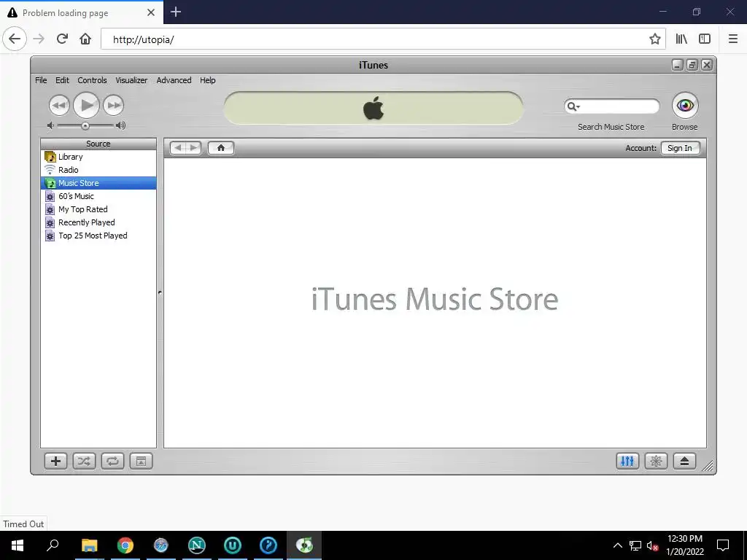Open the equalizer window
Screen dimensions: 747x560
(627, 461)
